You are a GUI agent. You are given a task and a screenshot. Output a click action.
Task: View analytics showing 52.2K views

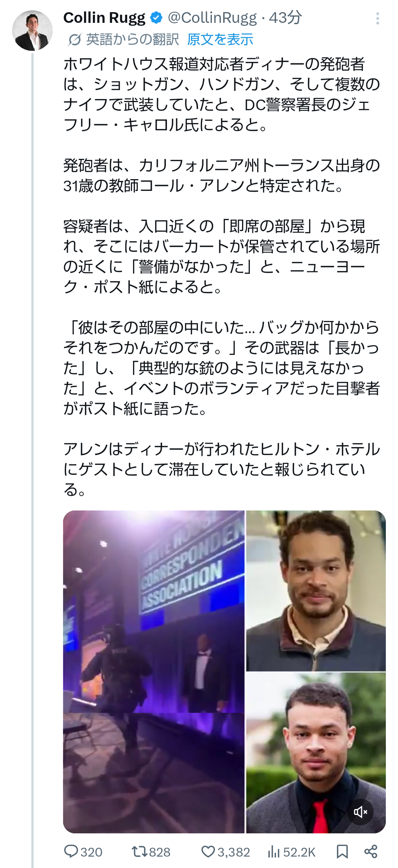[x=291, y=852]
